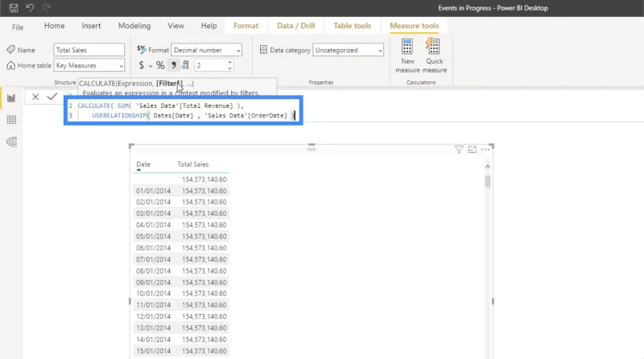Click the decimal places value field
Screen dimensions: 644x359
(x=210, y=65)
